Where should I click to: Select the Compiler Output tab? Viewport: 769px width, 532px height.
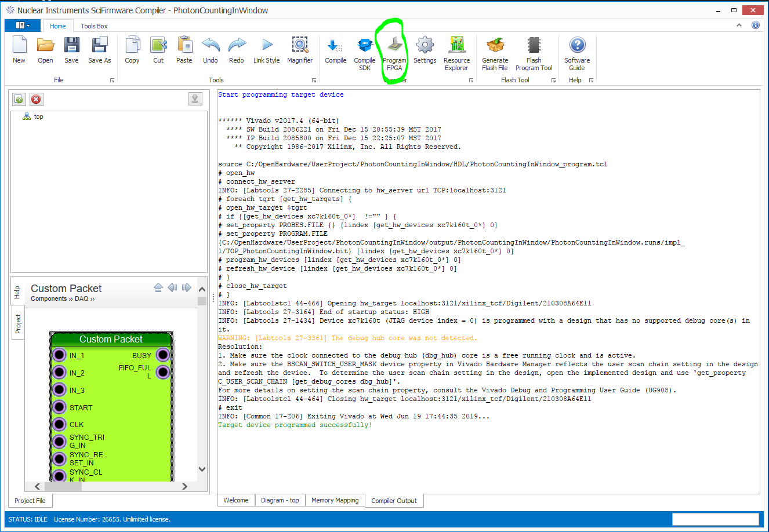pyautogui.click(x=394, y=501)
